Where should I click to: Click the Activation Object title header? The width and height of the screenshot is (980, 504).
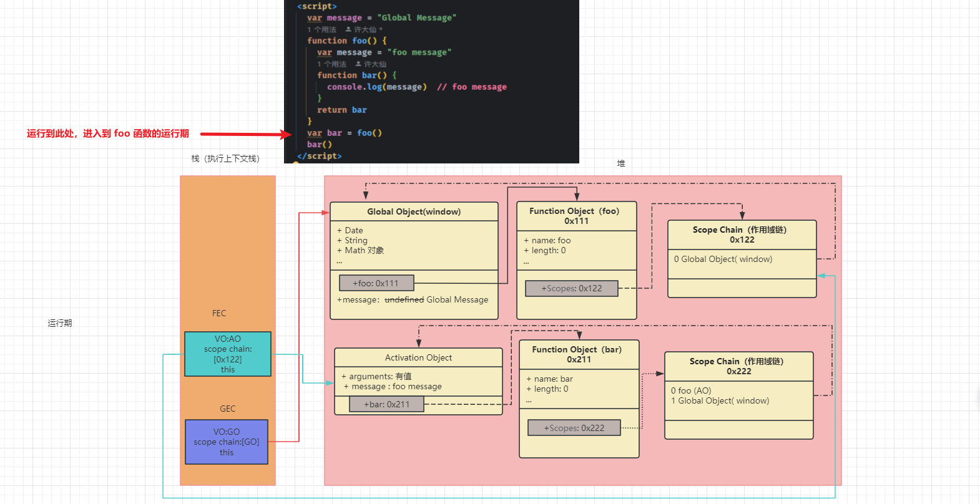(x=418, y=357)
